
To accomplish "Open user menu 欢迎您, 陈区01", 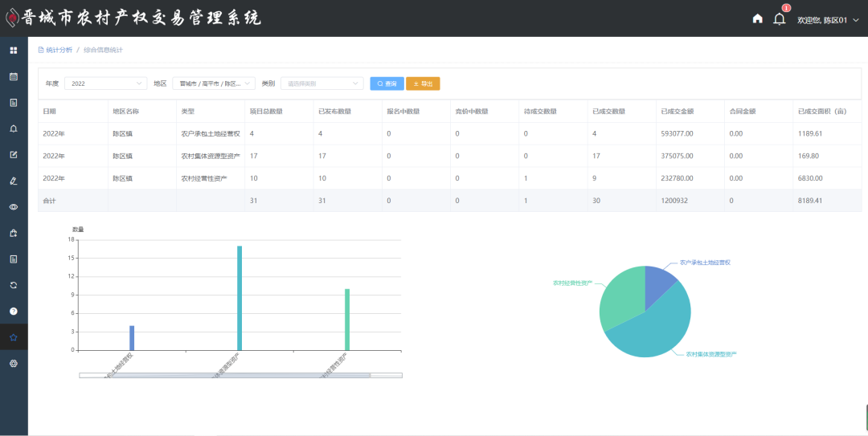I will [x=827, y=19].
